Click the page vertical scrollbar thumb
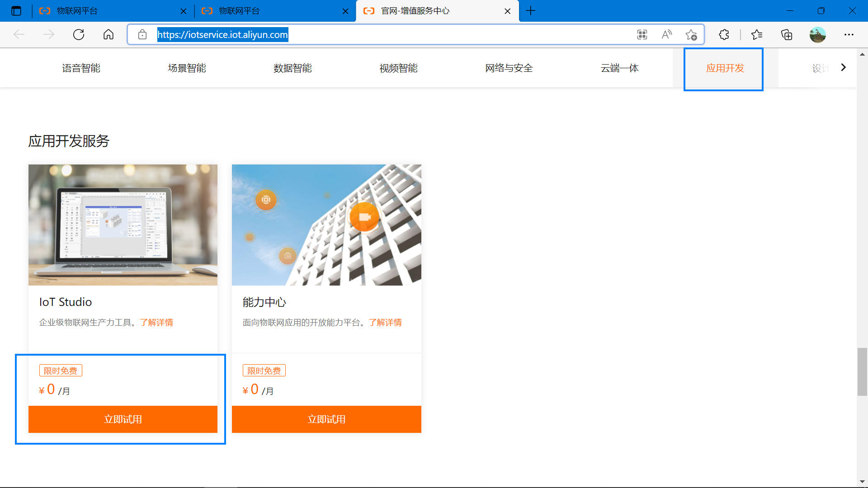The image size is (868, 488). click(x=862, y=372)
